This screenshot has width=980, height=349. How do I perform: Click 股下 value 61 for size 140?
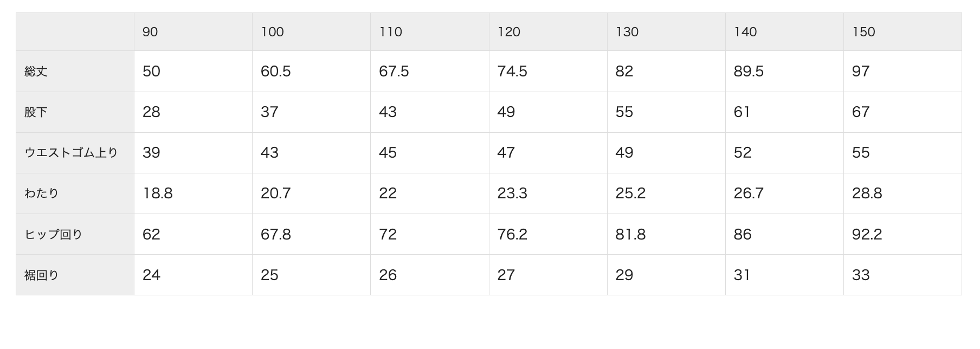[x=742, y=112]
